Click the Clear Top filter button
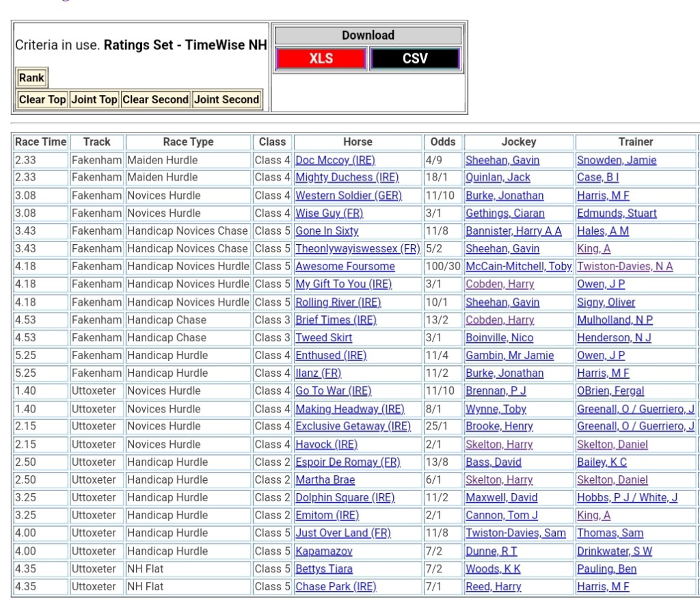Image resolution: width=700 pixels, height=608 pixels. pyautogui.click(x=42, y=100)
